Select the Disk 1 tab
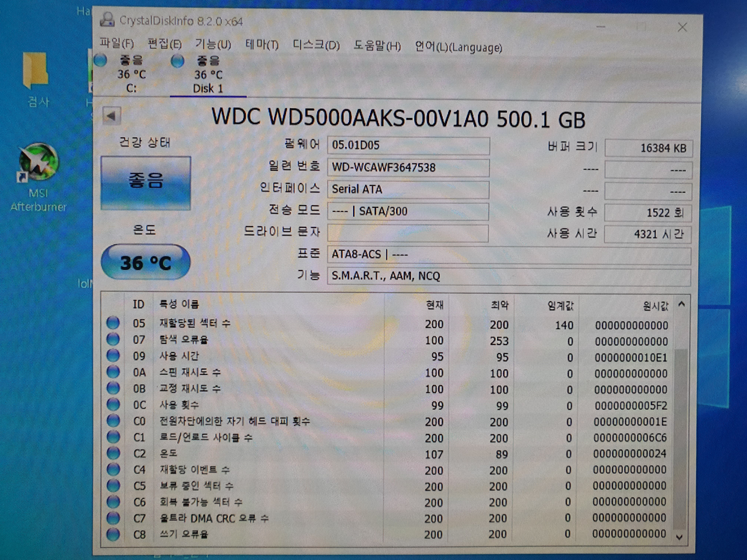The image size is (747, 560). 208,75
